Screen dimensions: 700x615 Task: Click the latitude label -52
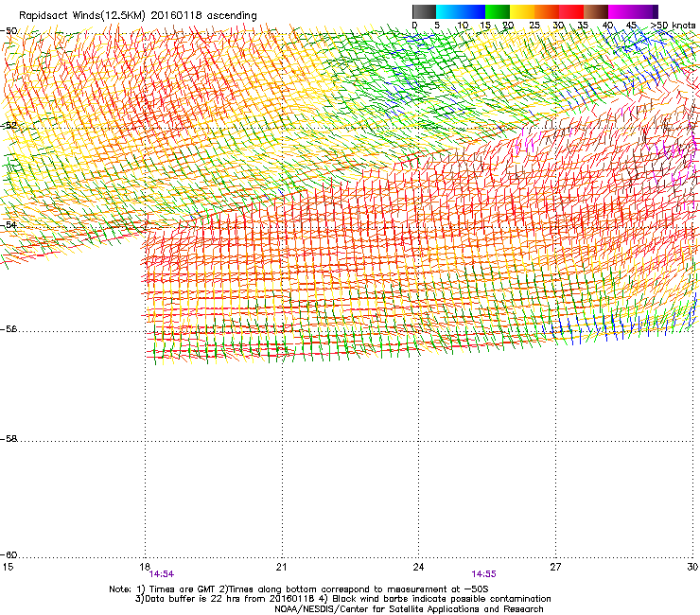coord(9,126)
